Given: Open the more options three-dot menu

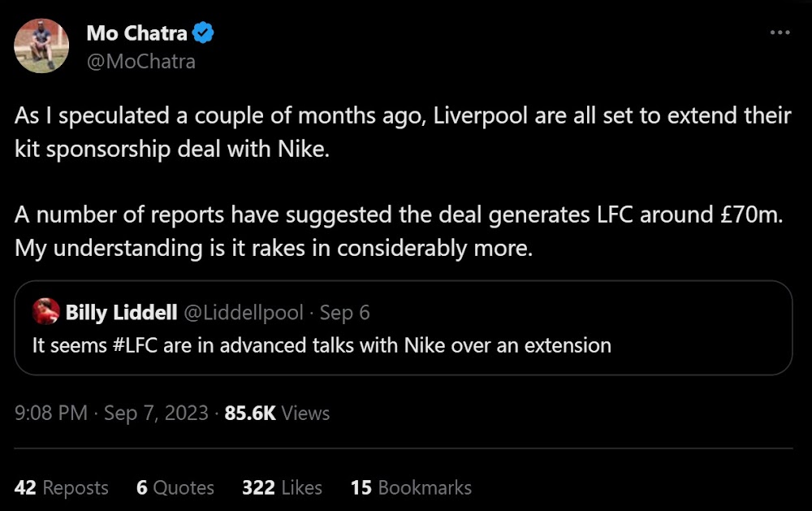Looking at the screenshot, I should [780, 32].
